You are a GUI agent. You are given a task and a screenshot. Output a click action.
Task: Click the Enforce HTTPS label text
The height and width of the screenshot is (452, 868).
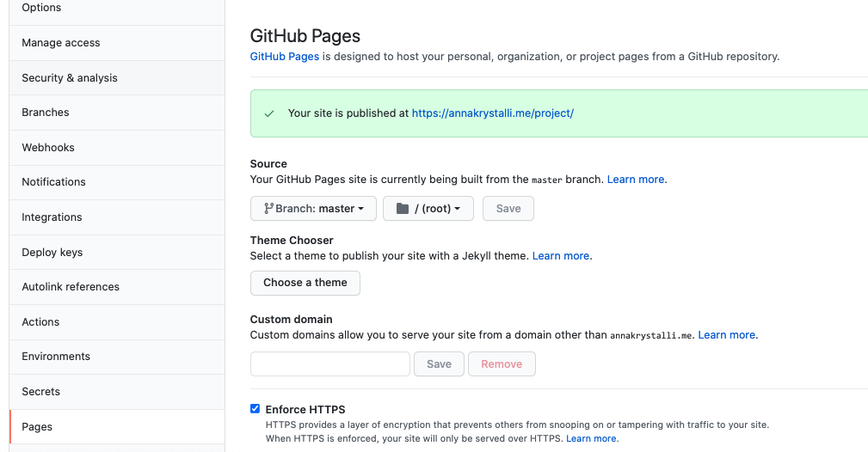coord(305,409)
